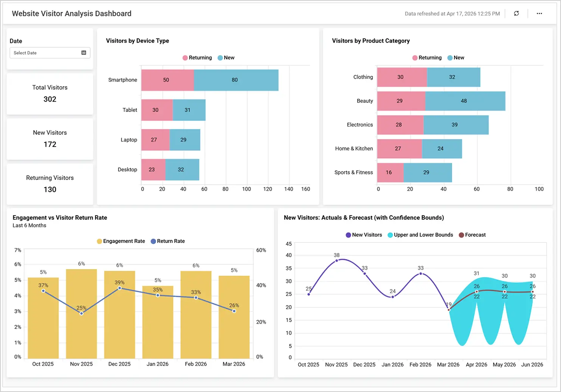Click the pink Returning legend color marker
This screenshot has height=392, width=561.
point(185,57)
